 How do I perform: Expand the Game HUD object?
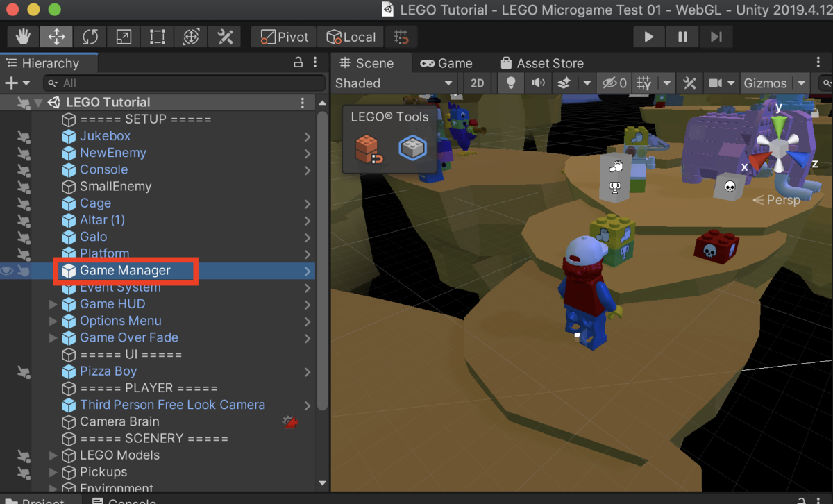coord(53,304)
